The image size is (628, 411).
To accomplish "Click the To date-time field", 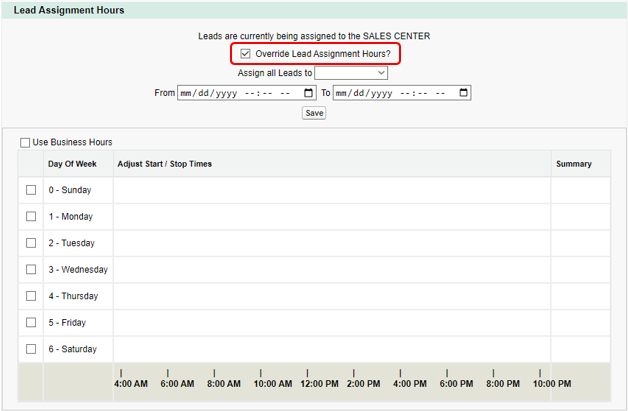I will [402, 93].
